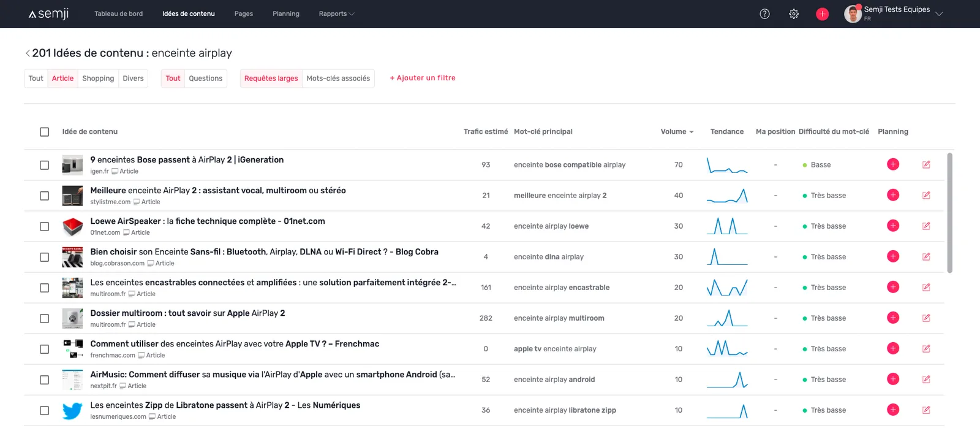Click edit icon for AirMusic row
The width and height of the screenshot is (980, 428).
point(926,379)
